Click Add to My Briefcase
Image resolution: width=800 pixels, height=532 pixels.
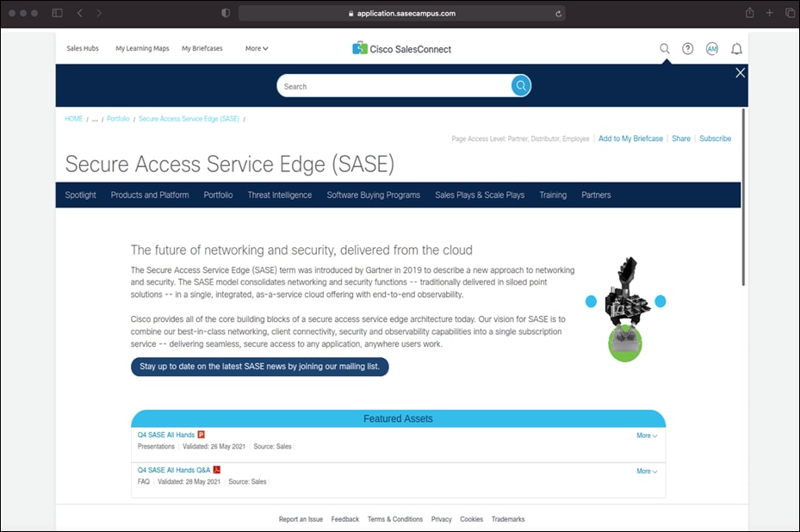tap(630, 139)
